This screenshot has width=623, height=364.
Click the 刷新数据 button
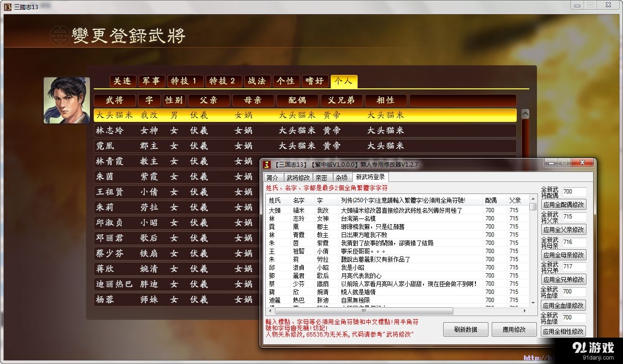[466, 329]
